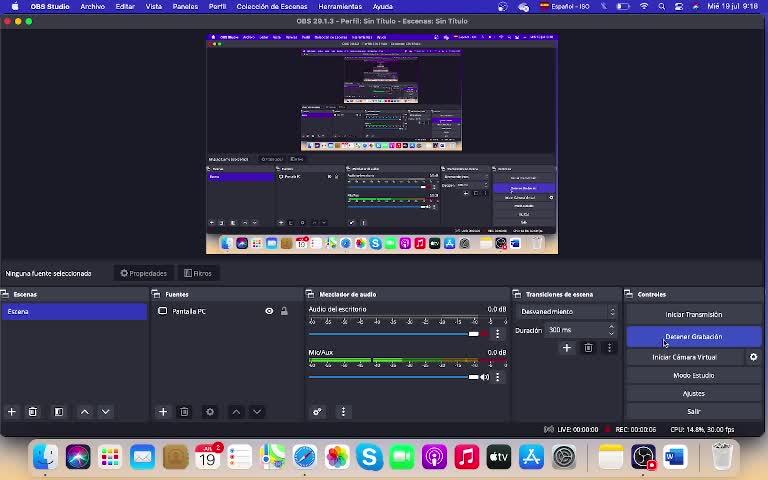Open Finder from the Dock
This screenshot has width=768, height=480.
[x=46, y=456]
